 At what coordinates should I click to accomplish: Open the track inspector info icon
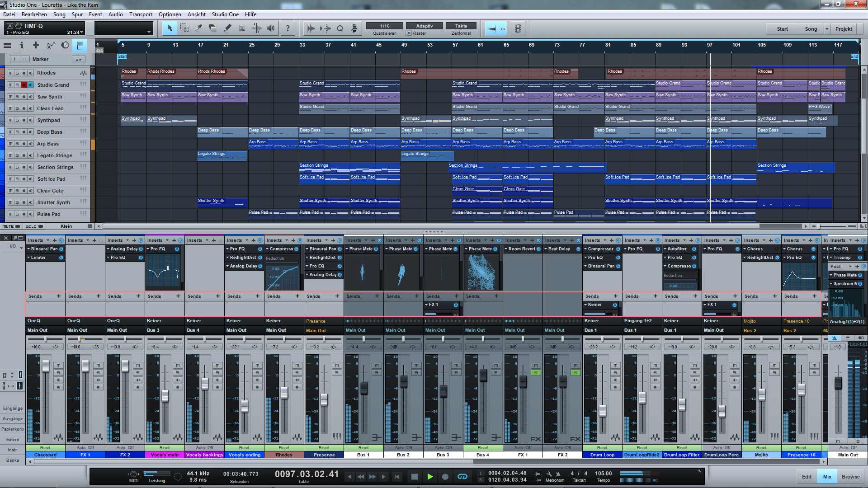[x=21, y=45]
